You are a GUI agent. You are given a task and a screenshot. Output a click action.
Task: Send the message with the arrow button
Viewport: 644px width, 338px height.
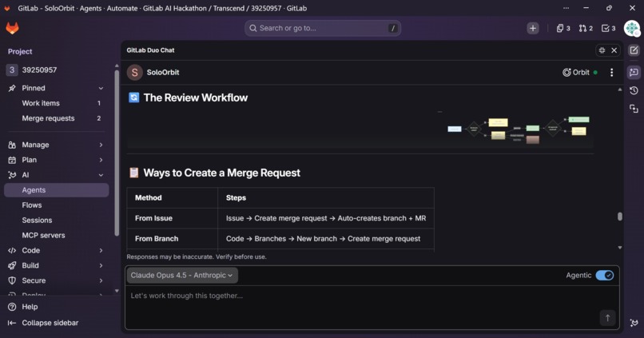pos(607,317)
